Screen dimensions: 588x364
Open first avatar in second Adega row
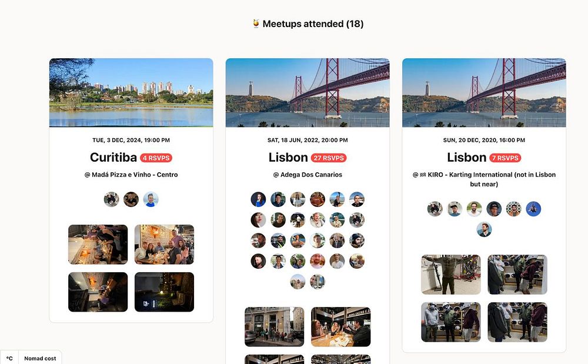click(x=258, y=220)
